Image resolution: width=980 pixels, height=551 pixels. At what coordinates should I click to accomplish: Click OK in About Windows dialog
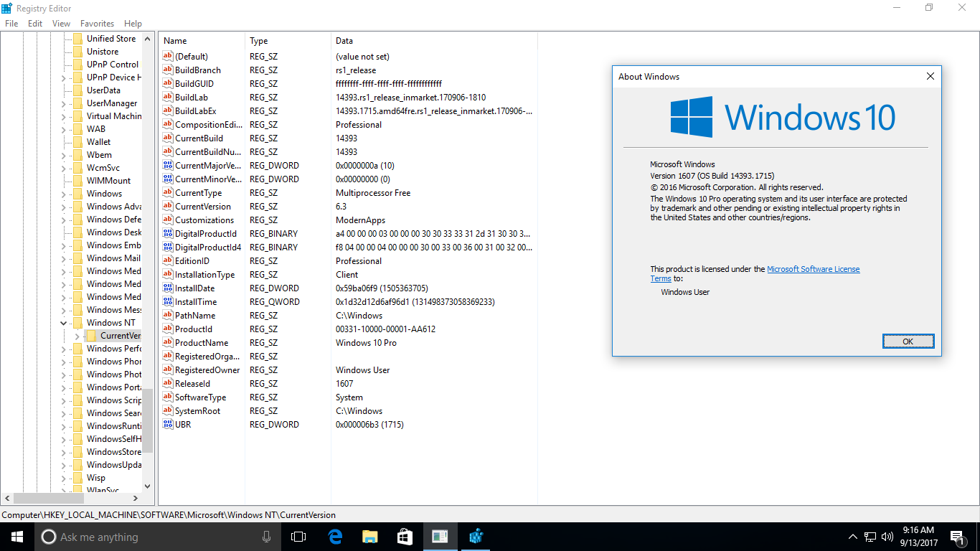[908, 342]
